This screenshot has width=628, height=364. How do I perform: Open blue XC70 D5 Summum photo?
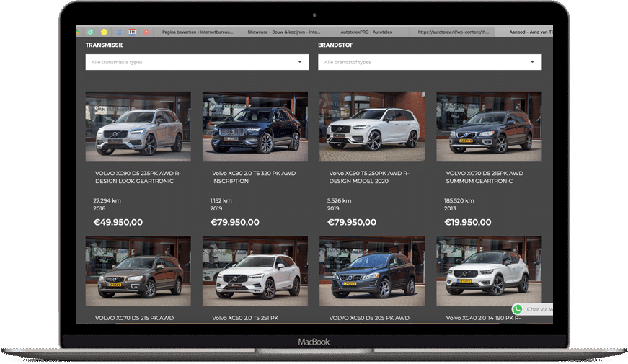(489, 127)
